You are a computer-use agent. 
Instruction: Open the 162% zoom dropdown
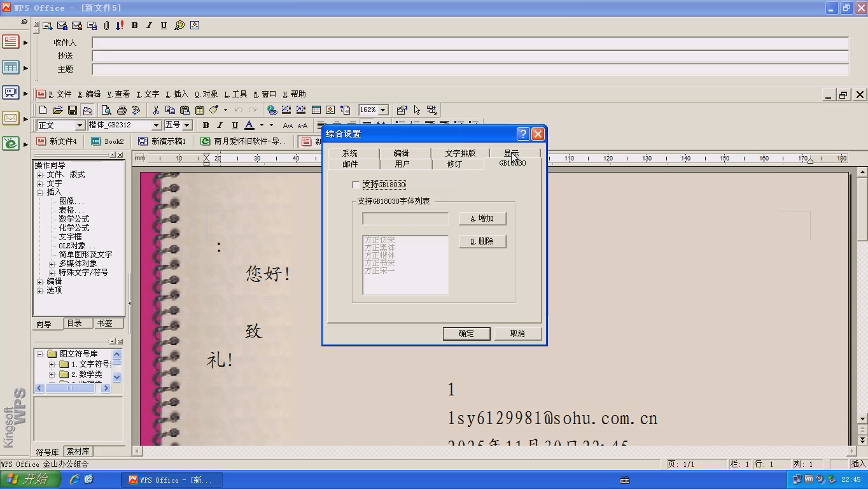pos(383,110)
